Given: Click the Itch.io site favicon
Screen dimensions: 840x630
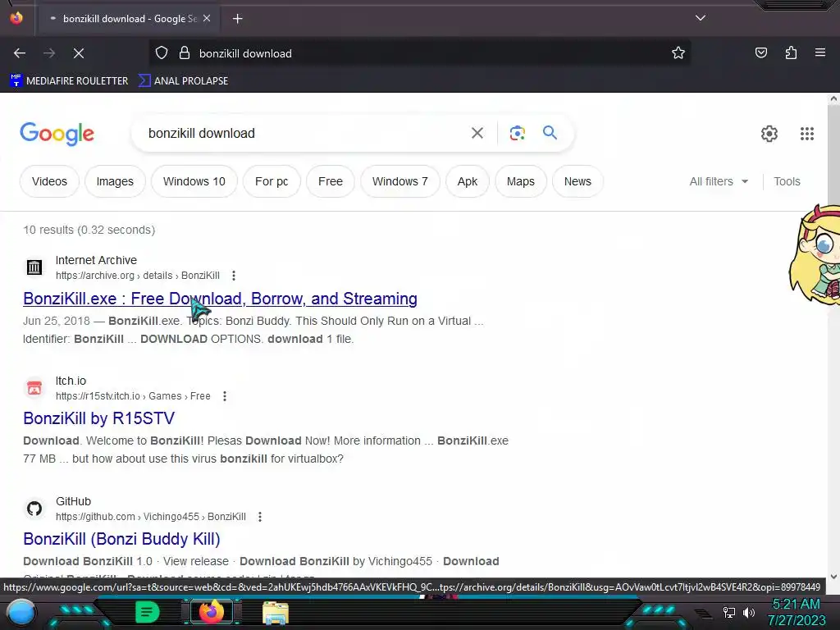Looking at the screenshot, I should [x=34, y=387].
